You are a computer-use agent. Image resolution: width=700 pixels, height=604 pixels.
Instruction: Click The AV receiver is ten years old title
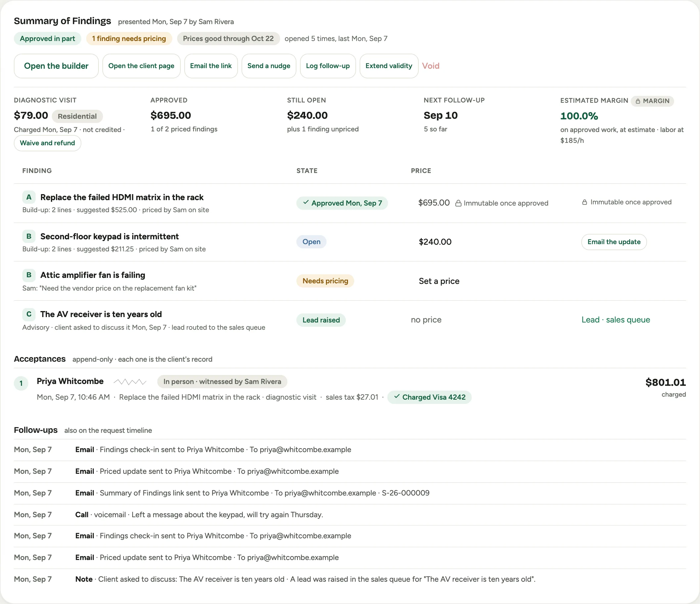(x=101, y=314)
